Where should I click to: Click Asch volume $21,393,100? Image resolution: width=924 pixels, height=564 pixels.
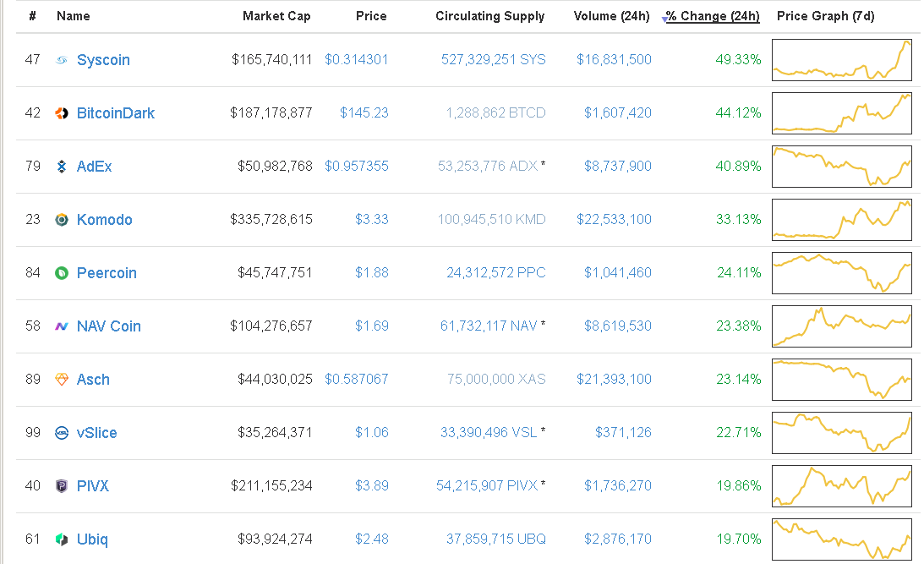[614, 379]
